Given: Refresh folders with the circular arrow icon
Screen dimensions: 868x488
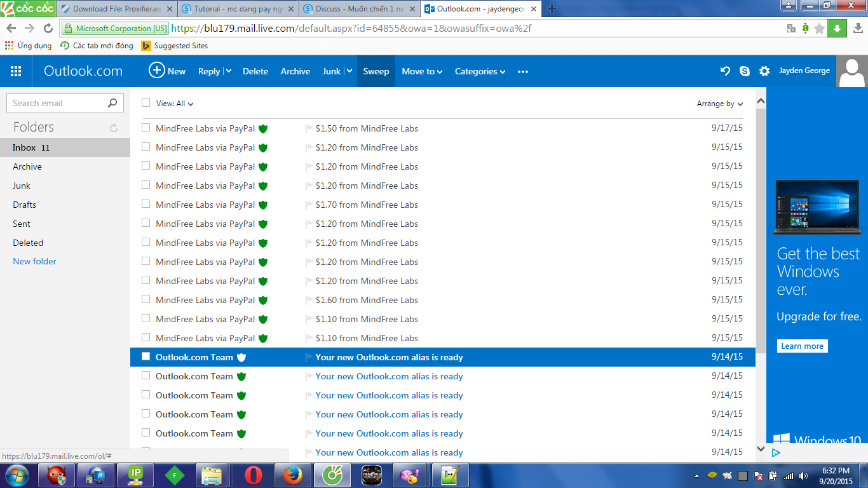Looking at the screenshot, I should 114,128.
